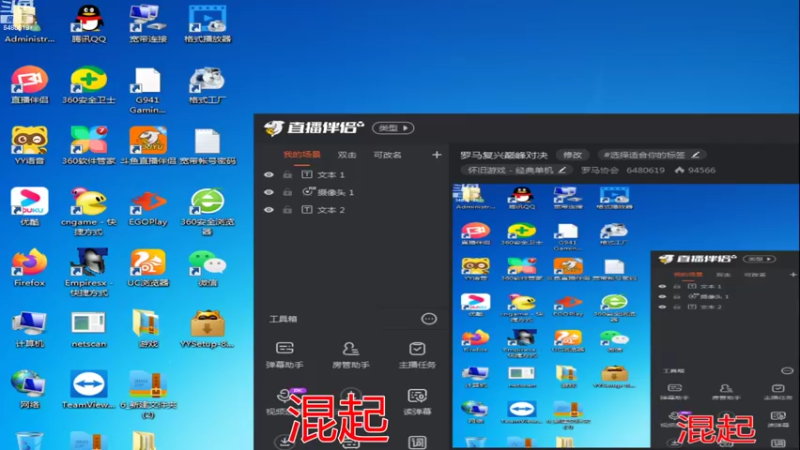
Task: Switch to 双击 scene tab
Action: [x=347, y=155]
